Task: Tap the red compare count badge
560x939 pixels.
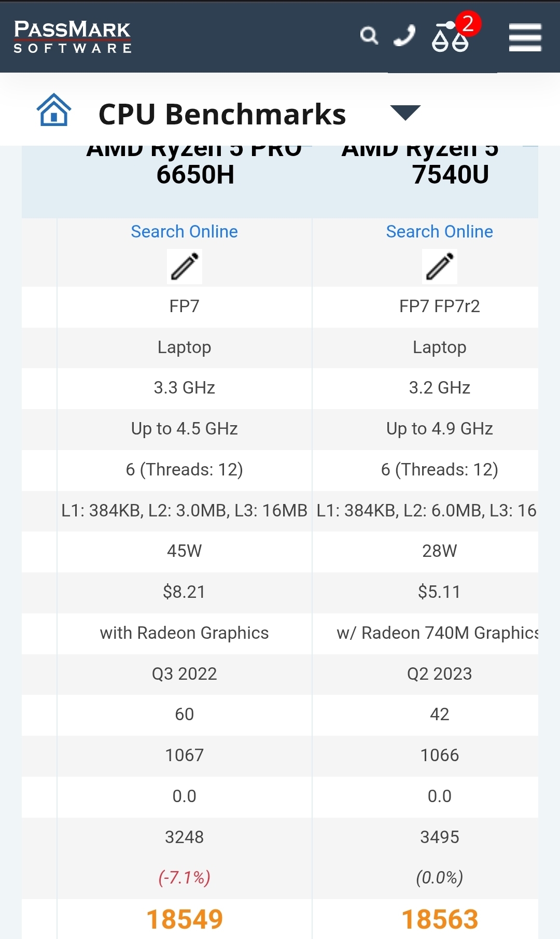Action: [468, 23]
